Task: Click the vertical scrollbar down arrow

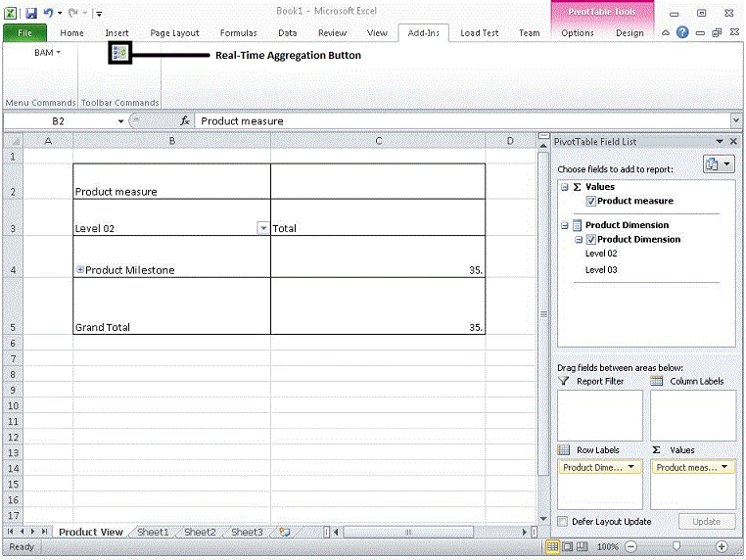Action: pyautogui.click(x=543, y=519)
